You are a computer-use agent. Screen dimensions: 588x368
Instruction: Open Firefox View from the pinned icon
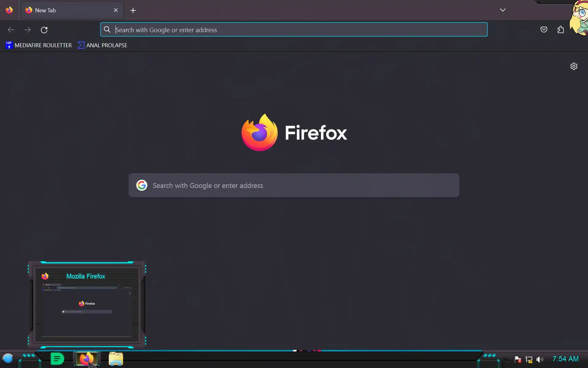click(9, 10)
